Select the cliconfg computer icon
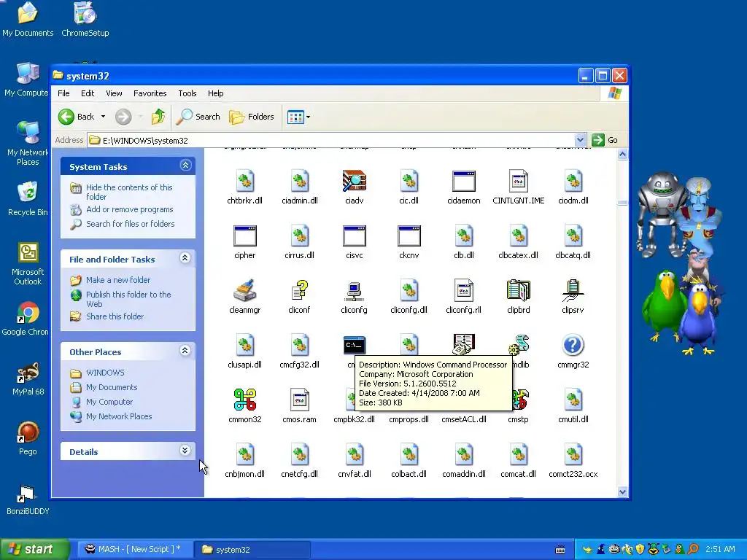Viewport: 747px width, 560px height. pyautogui.click(x=354, y=290)
